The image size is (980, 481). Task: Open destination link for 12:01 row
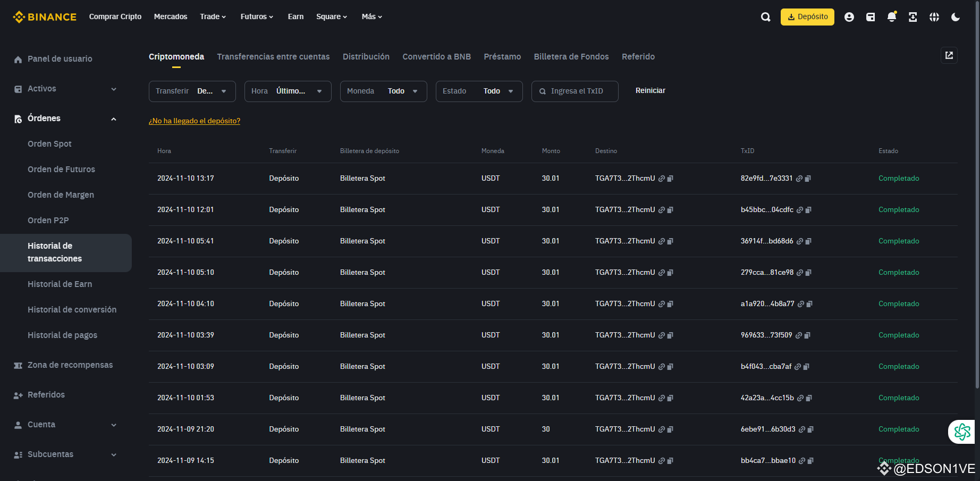pos(662,210)
